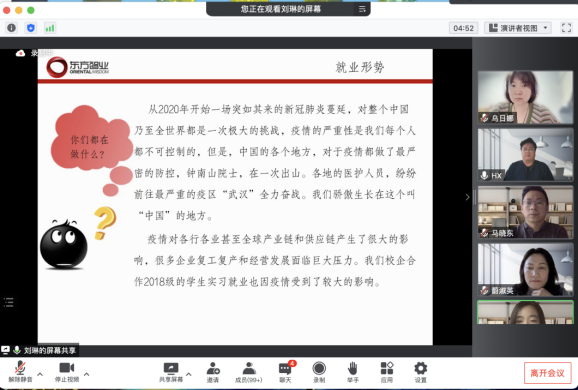
Task: Toggle the 录制 record button
Action: [x=319, y=372]
